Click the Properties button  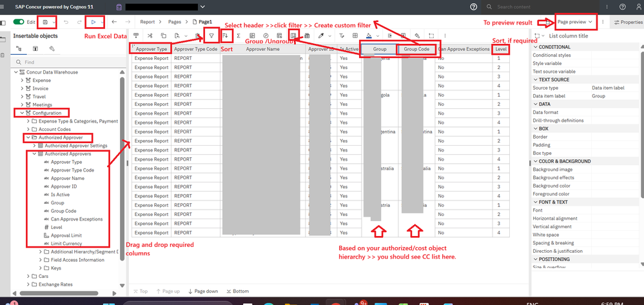pyautogui.click(x=628, y=22)
